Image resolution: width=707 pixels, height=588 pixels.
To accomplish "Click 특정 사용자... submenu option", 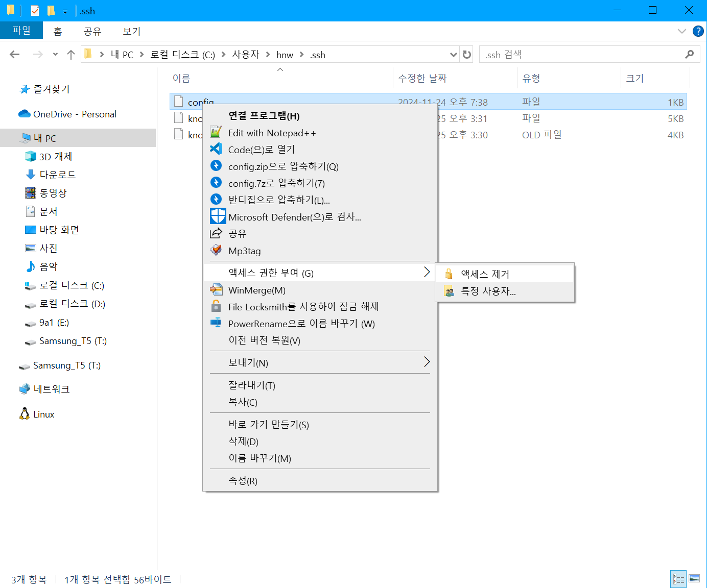I will [488, 291].
